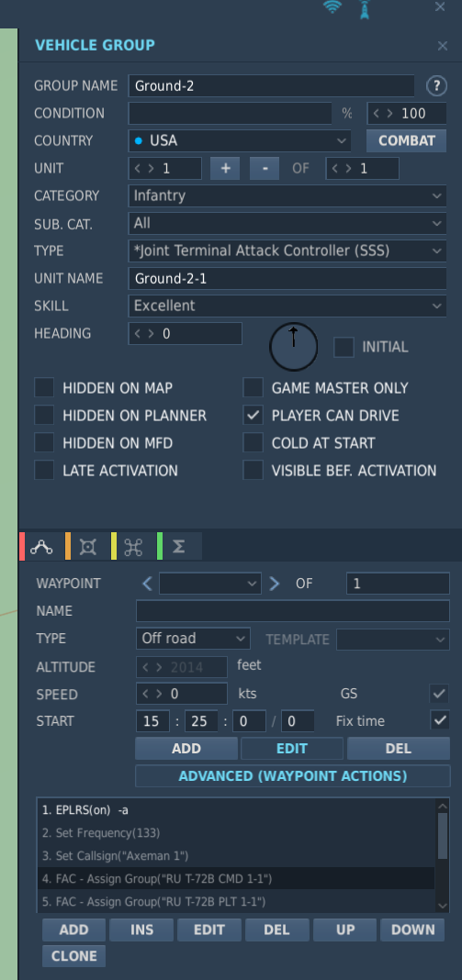Toggle the Initial heading checkbox
Viewport: 462px width, 980px height.
point(344,347)
